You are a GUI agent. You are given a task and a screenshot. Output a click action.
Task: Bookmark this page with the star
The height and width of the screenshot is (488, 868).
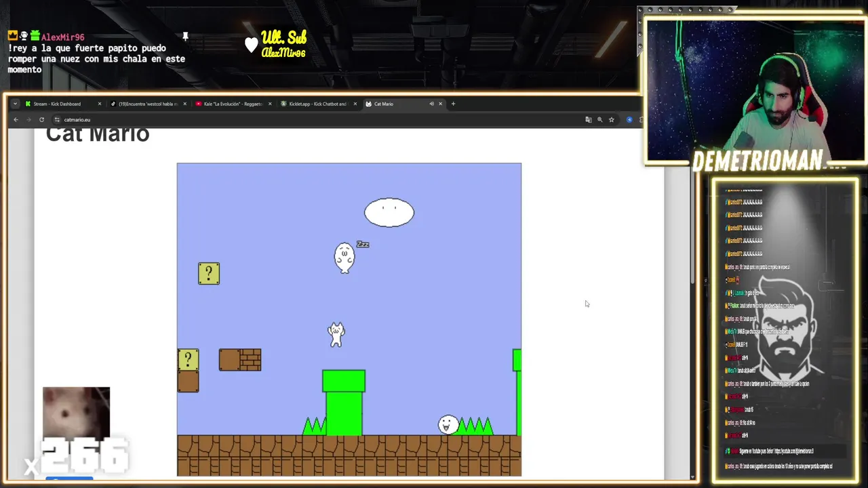click(611, 119)
